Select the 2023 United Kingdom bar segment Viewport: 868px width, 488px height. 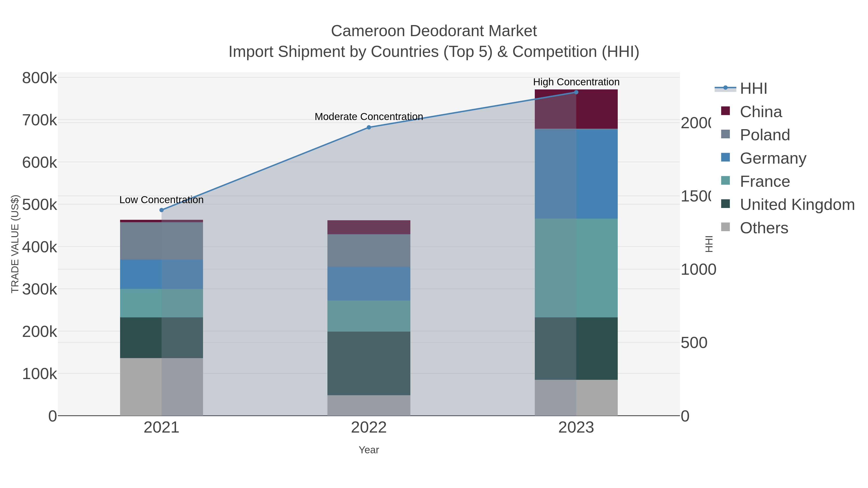coord(576,348)
